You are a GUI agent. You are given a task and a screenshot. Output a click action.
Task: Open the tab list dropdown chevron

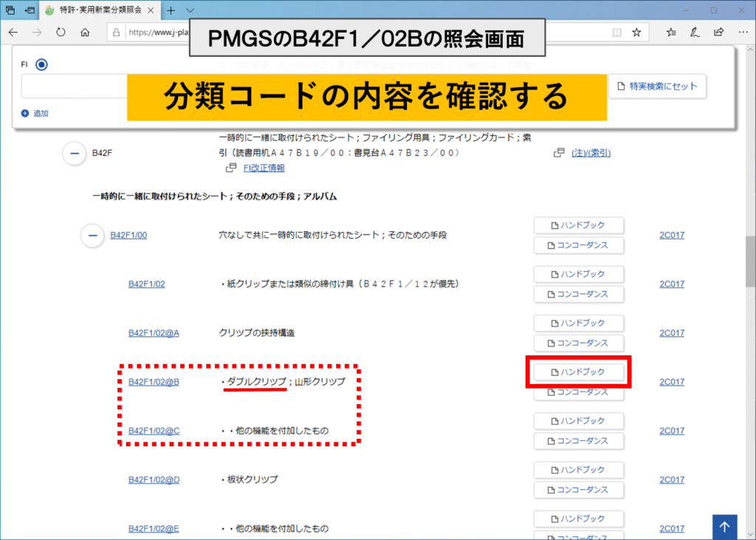tap(190, 10)
